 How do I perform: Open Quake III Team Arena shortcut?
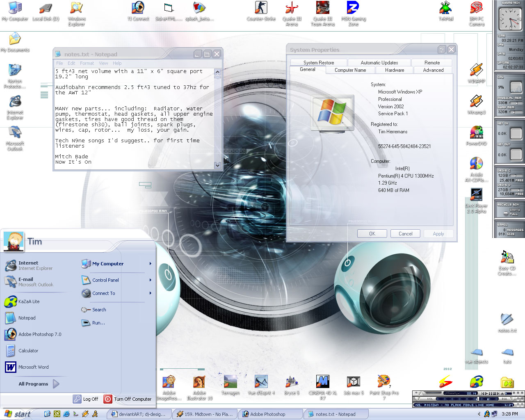click(323, 14)
